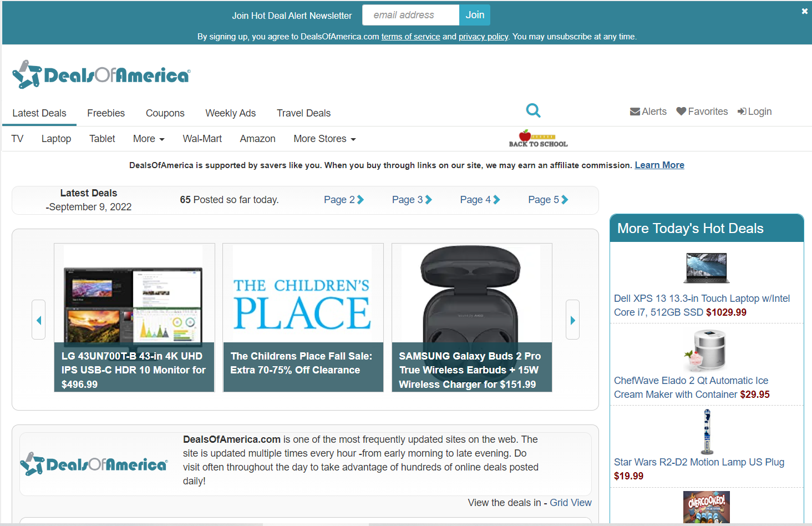Go to Page 2 of deals

tap(344, 200)
